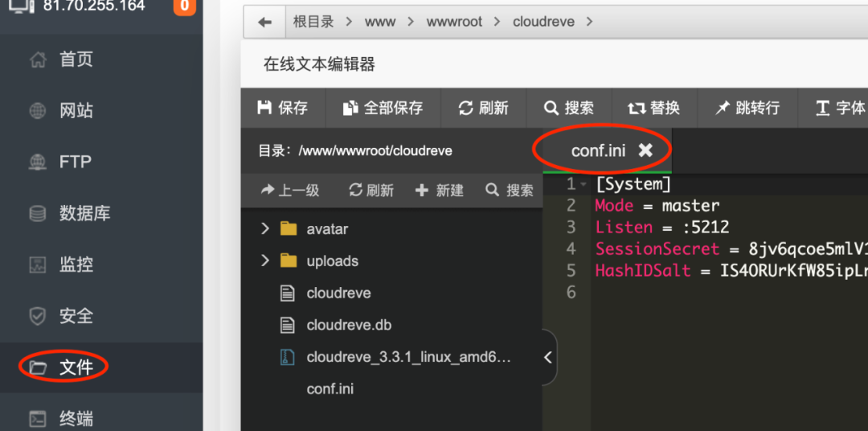Collapse the file tree side panel
Screen dimensions: 868x431
point(548,357)
